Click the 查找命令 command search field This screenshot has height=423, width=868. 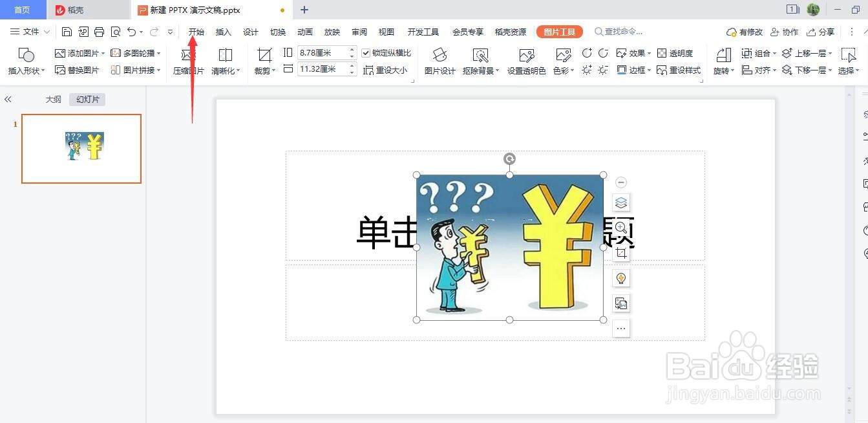(x=619, y=32)
